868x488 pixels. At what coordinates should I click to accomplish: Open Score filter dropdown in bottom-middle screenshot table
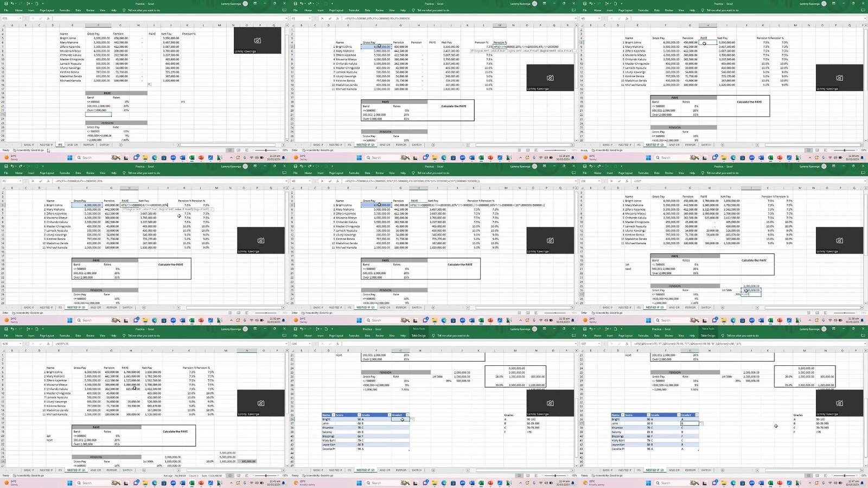click(359, 415)
